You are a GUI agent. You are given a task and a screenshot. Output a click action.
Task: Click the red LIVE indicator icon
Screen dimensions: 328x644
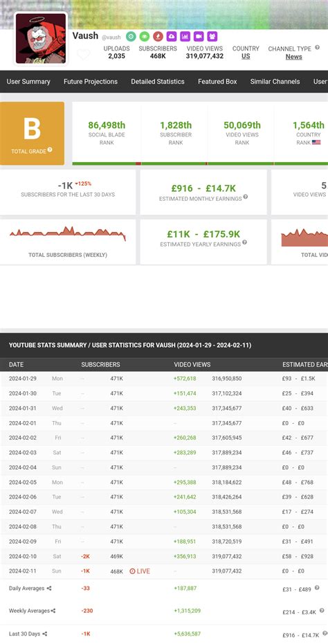click(x=132, y=571)
